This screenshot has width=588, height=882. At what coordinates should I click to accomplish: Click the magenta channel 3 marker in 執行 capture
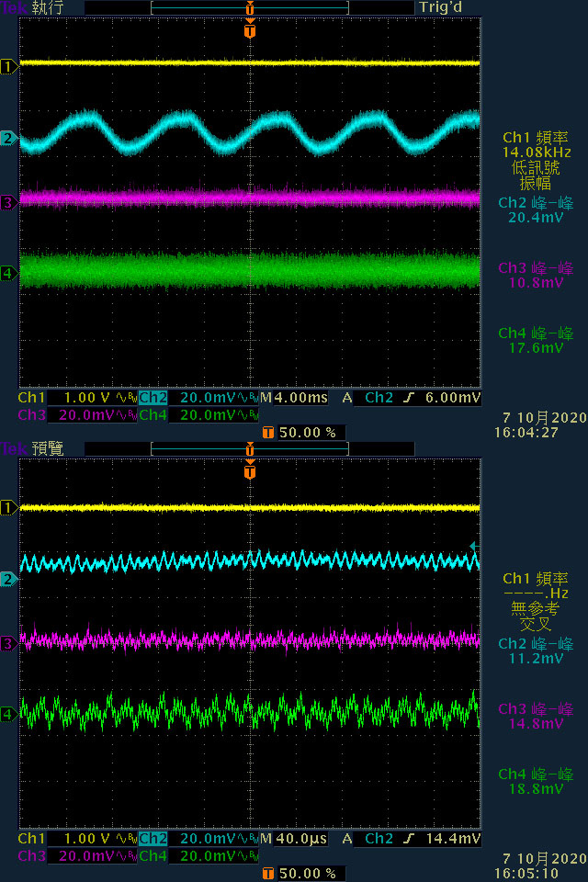click(8, 202)
